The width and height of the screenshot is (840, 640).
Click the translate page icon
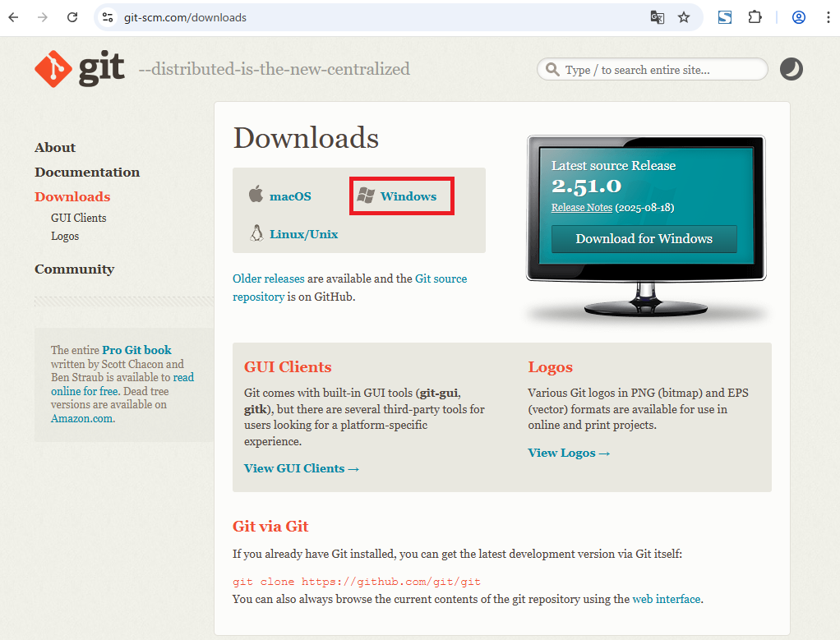pos(658,17)
